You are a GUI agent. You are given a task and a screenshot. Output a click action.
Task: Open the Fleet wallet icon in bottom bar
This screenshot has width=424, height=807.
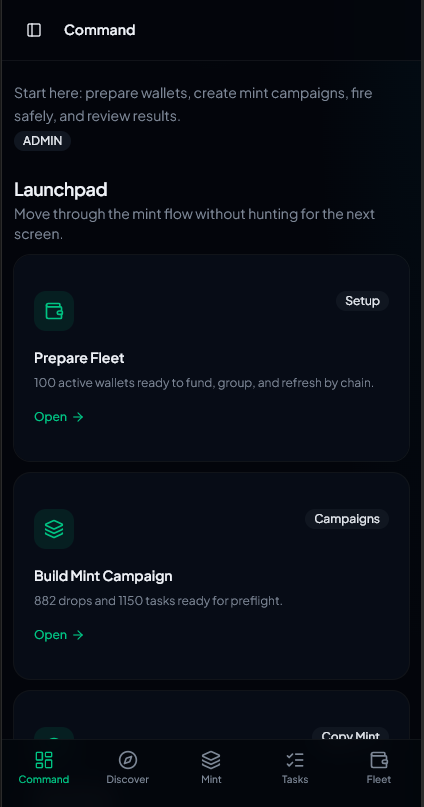pos(379,760)
